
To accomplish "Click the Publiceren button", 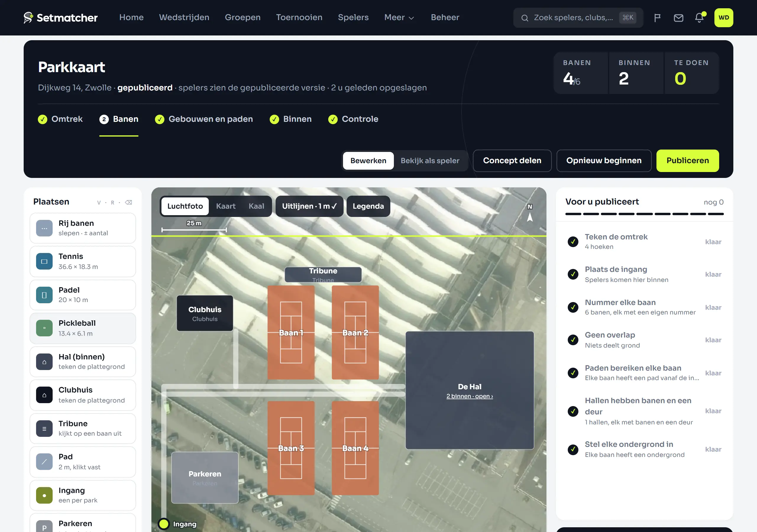I will coord(688,160).
